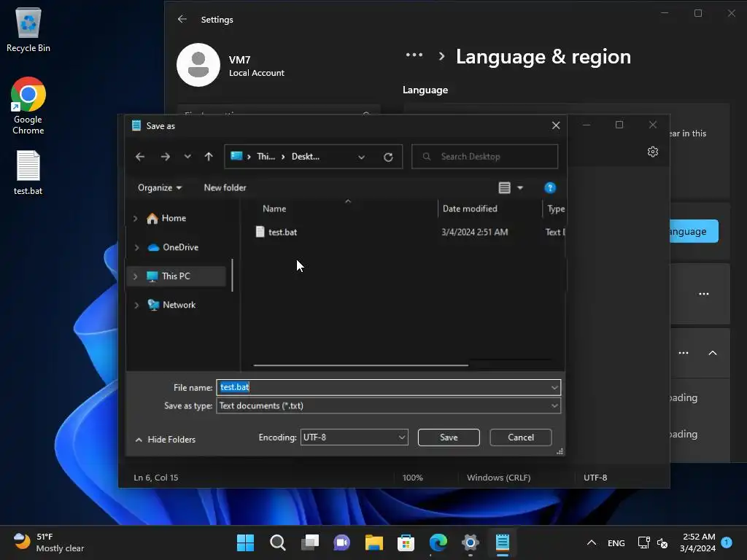747x560 pixels.
Task: Create a New folder
Action: [225, 187]
